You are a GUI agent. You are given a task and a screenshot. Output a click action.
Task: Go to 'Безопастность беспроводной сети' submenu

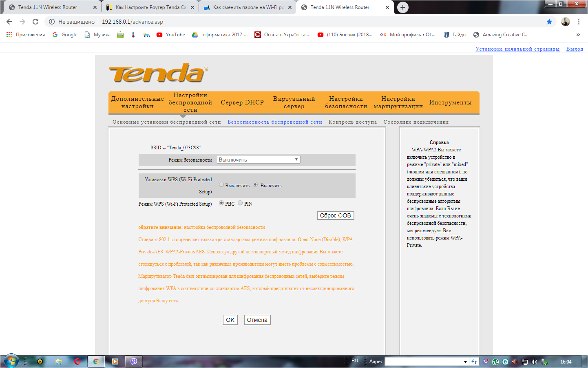coord(275,122)
